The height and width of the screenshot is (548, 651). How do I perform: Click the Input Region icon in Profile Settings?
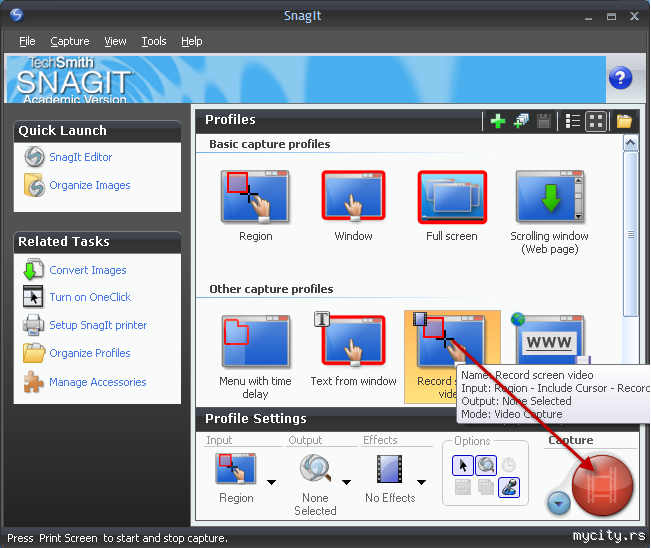click(x=235, y=469)
